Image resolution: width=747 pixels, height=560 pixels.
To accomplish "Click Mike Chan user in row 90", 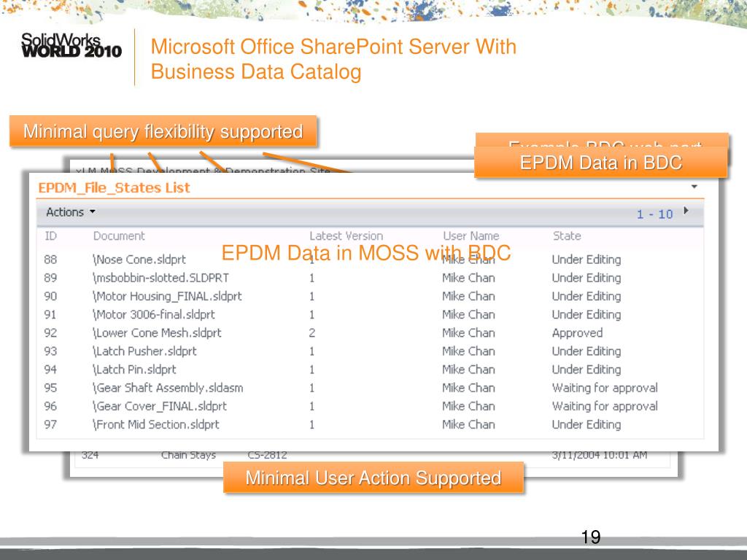I will (468, 296).
